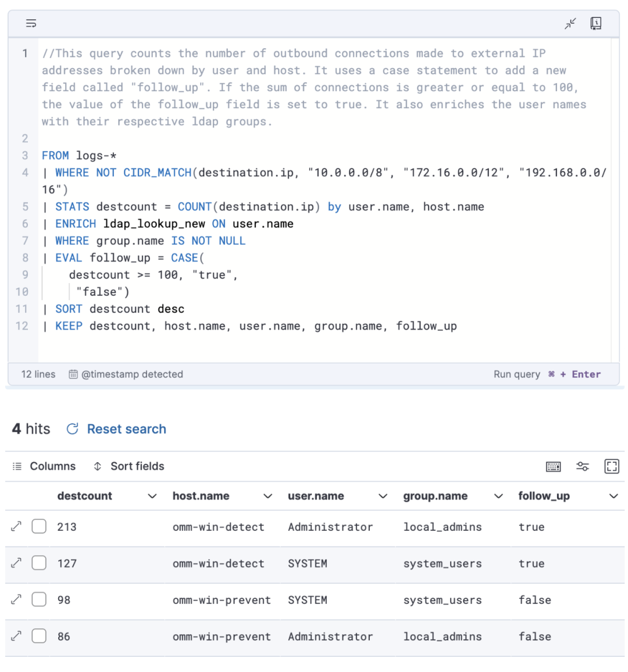Expand the row with destcount 127
Screen dimensions: 628x672
coord(16,563)
